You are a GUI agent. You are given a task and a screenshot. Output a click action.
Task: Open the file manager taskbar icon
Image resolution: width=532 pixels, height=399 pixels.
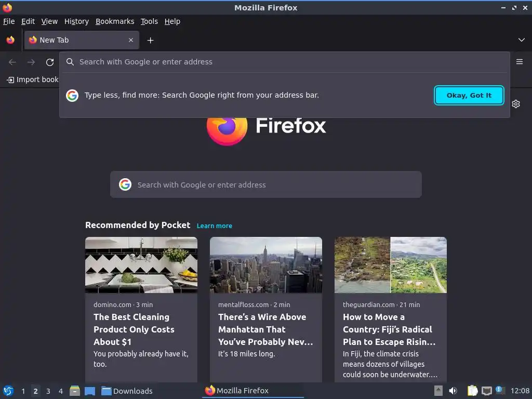pyautogui.click(x=75, y=391)
